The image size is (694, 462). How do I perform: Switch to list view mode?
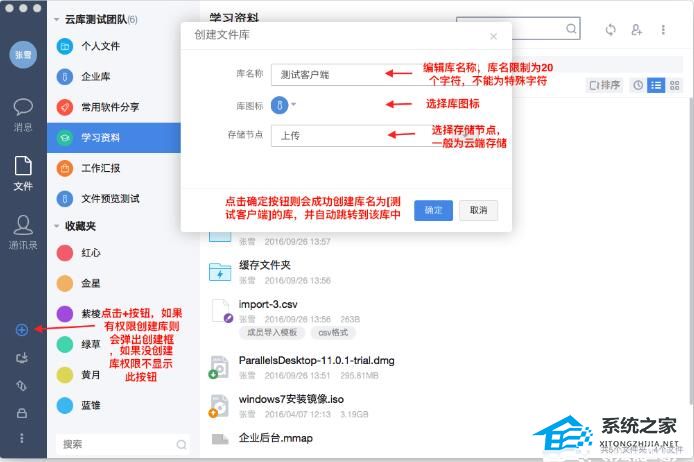[x=656, y=85]
